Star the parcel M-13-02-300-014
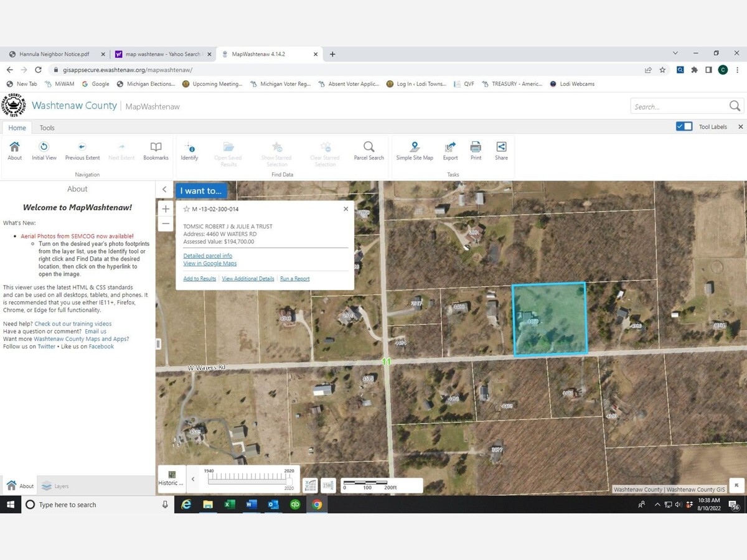 click(186, 209)
